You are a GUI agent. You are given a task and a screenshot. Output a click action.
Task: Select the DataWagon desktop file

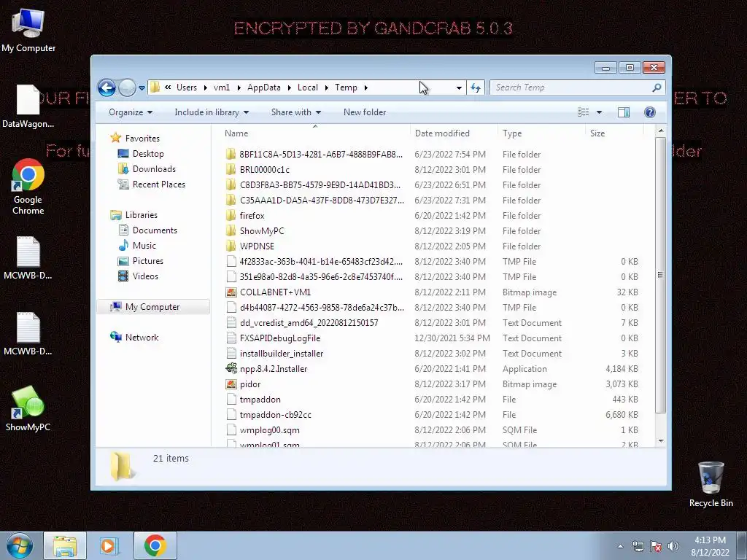coord(28,106)
